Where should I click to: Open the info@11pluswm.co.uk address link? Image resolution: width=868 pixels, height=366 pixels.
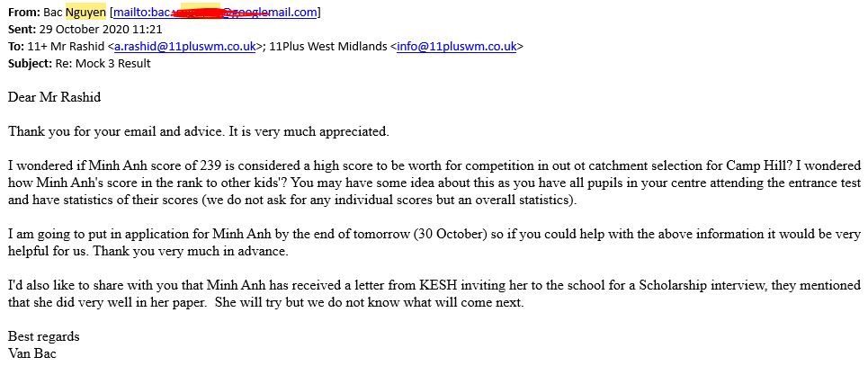click(457, 47)
